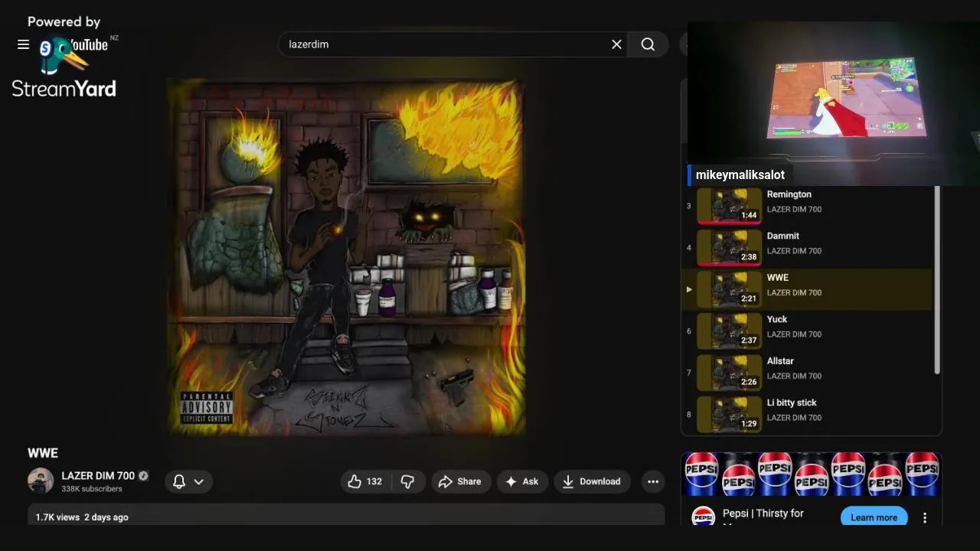Image resolution: width=980 pixels, height=551 pixels.
Task: Click the WWE video title
Action: [43, 453]
